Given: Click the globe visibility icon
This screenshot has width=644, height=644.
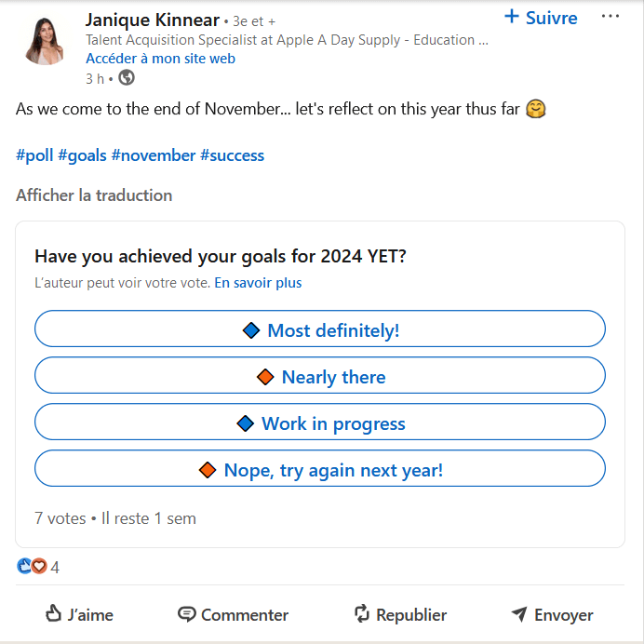Looking at the screenshot, I should point(127,77).
